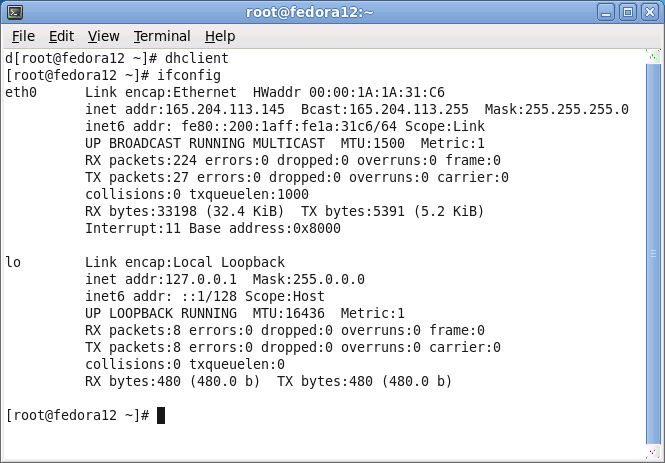665x463 pixels.
Task: Click the eth0 interface name
Action: pyautogui.click(x=22, y=92)
